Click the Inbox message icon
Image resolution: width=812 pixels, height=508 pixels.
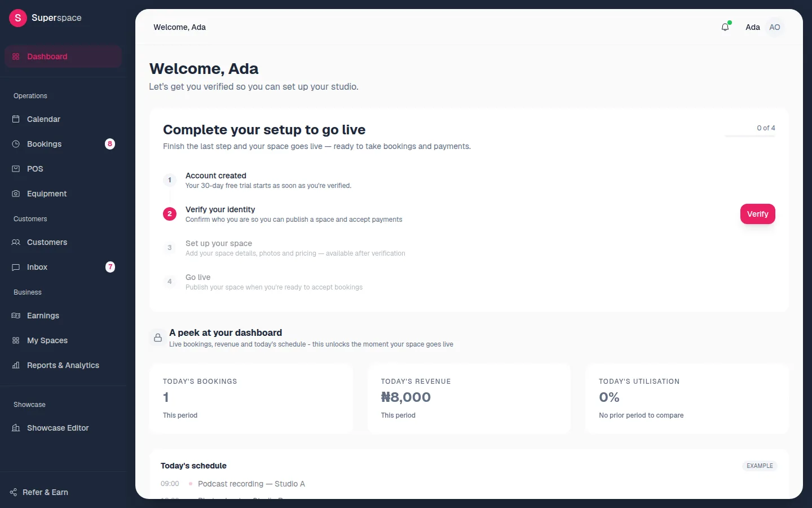[x=16, y=267]
